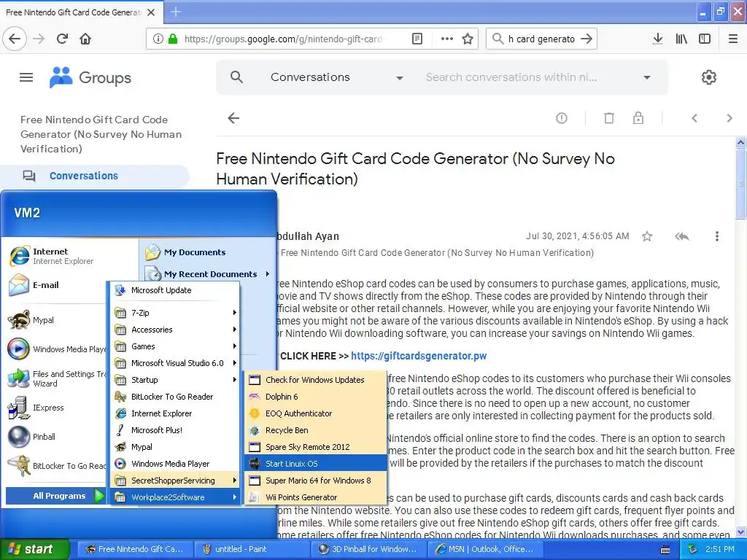Open My Documents from Start menu
Image resolution: width=747 pixels, height=560 pixels.
(x=208, y=252)
